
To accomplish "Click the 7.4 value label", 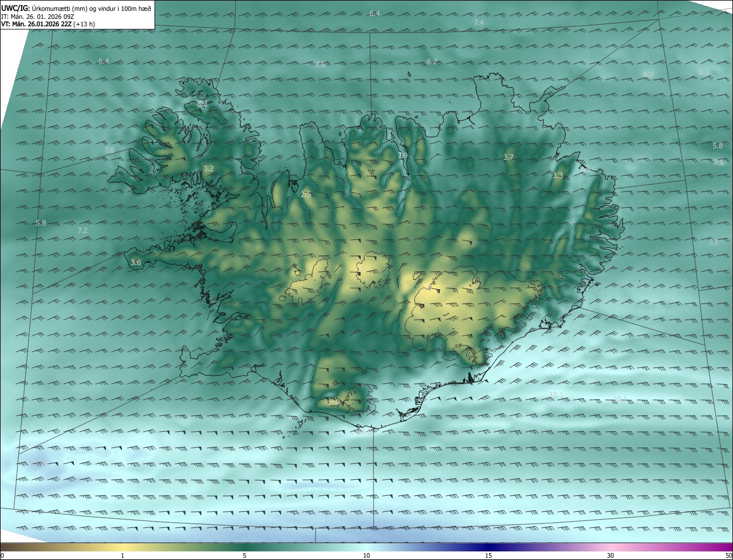I will (479, 22).
